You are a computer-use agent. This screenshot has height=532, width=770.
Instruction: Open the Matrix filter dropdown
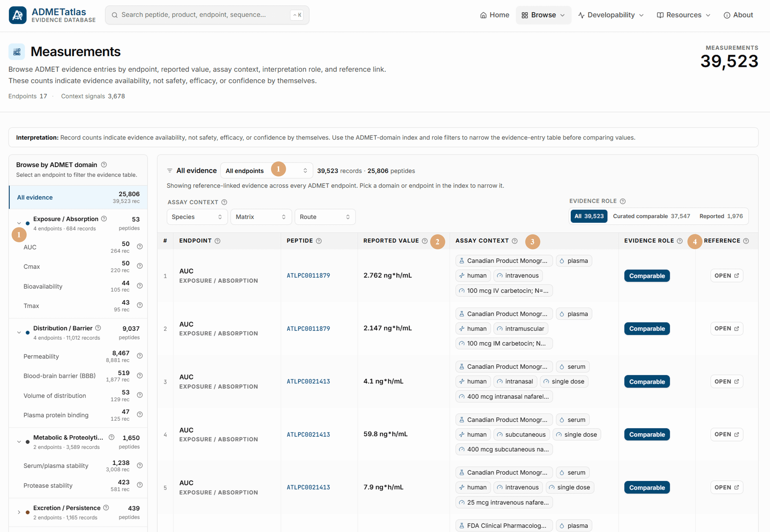(x=261, y=217)
